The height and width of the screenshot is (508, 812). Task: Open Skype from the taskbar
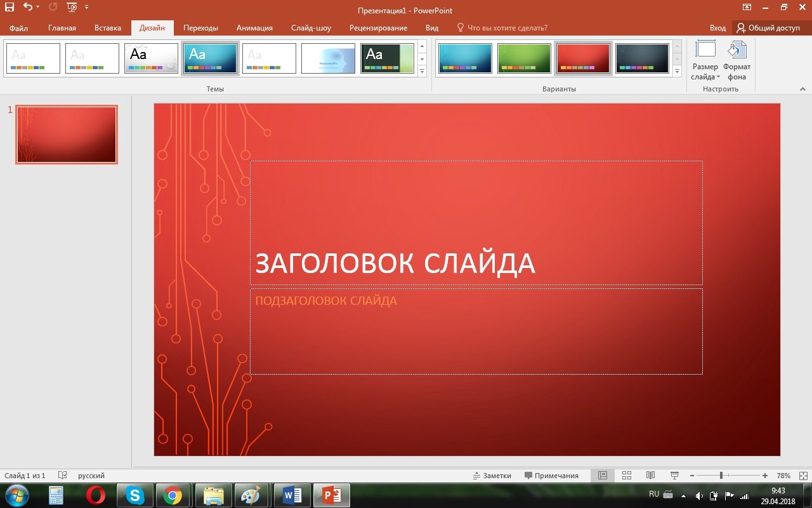135,495
